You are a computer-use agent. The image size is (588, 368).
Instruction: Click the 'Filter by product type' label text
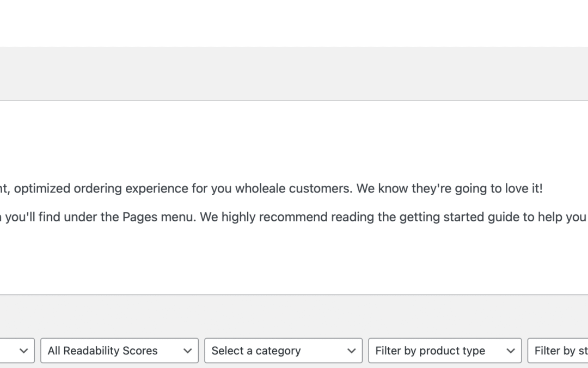point(430,351)
